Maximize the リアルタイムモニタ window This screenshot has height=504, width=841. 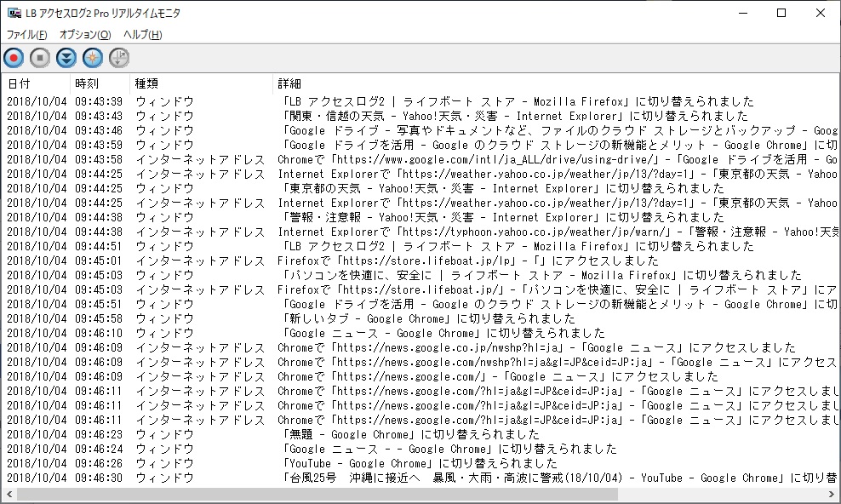pyautogui.click(x=781, y=13)
